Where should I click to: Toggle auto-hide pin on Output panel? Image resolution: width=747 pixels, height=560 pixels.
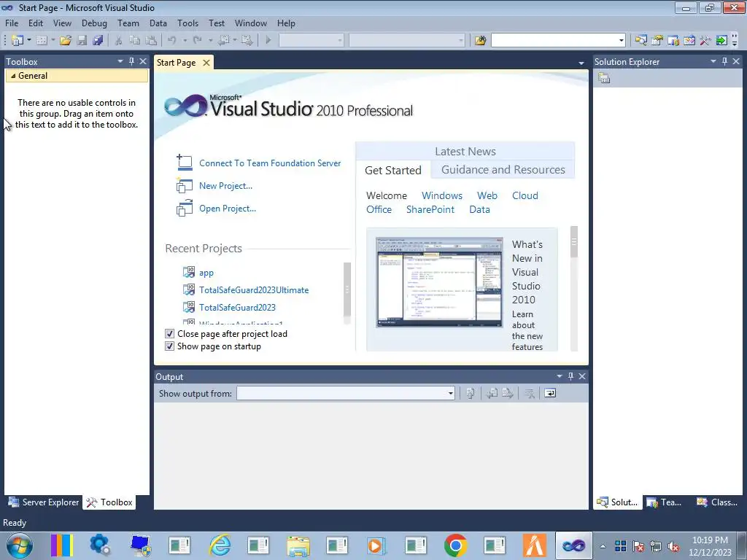[570, 376]
